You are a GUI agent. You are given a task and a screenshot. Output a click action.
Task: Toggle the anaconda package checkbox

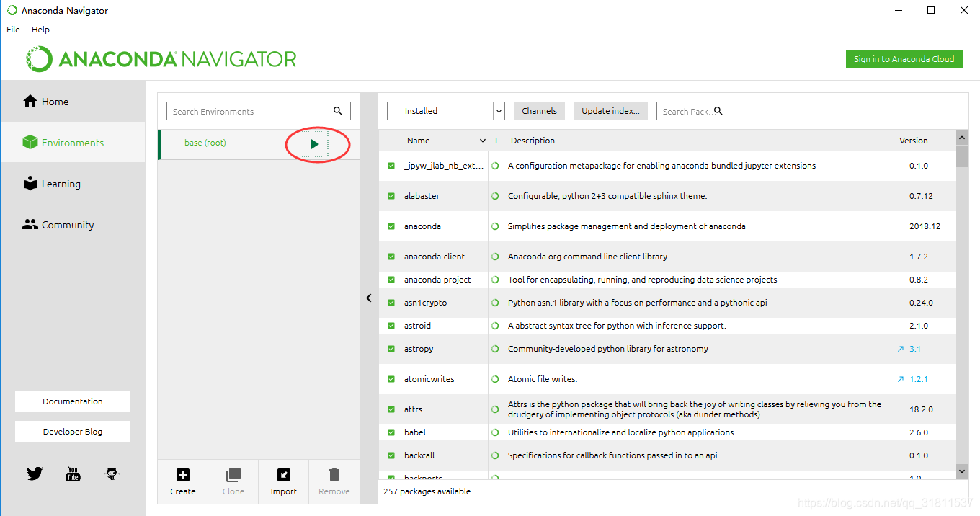click(x=391, y=226)
